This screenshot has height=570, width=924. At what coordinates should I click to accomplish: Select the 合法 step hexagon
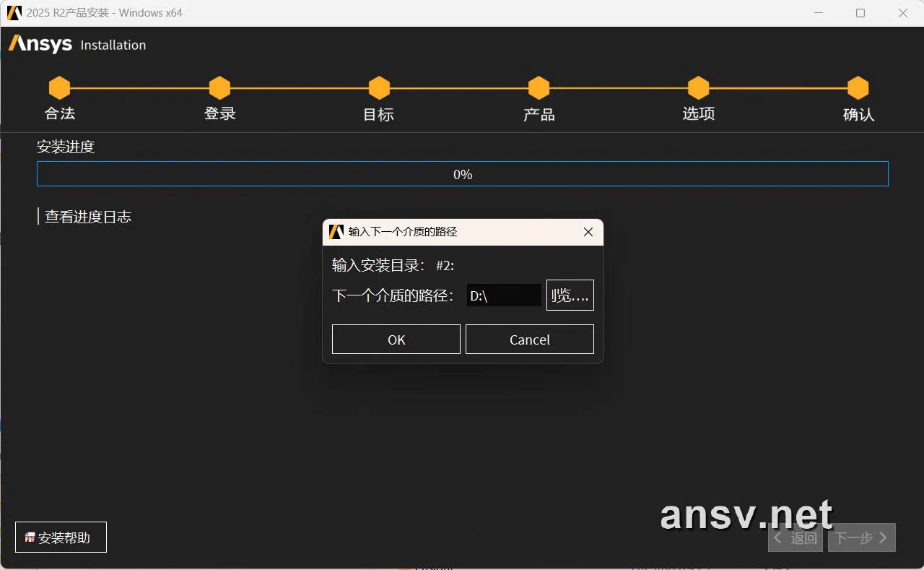click(x=59, y=88)
